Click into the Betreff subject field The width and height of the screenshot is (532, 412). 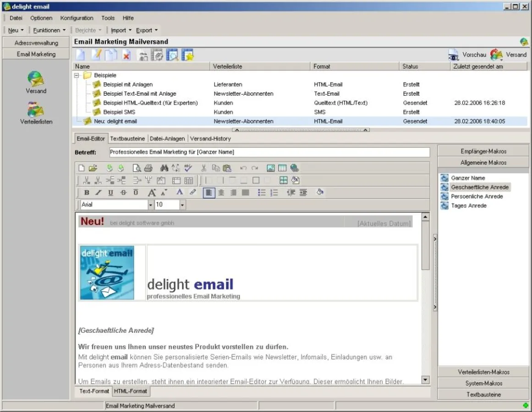(x=269, y=152)
